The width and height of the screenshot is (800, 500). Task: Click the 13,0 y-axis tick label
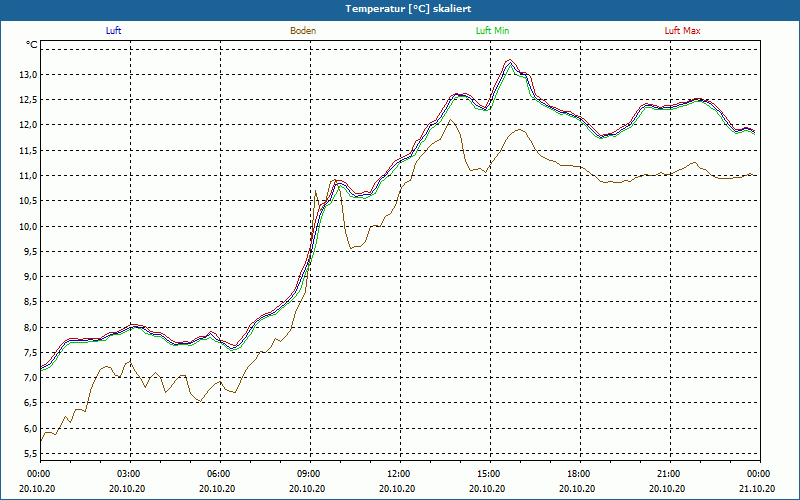29,74
